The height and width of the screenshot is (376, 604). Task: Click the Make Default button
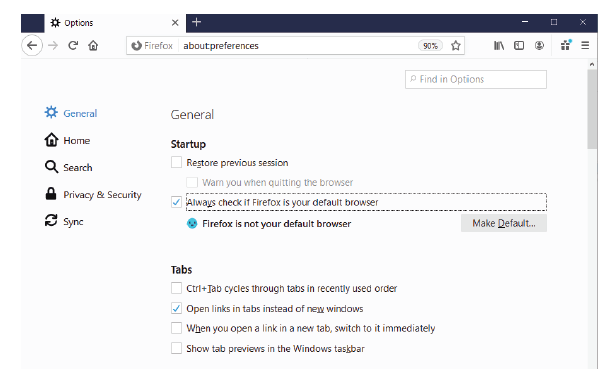[504, 223]
